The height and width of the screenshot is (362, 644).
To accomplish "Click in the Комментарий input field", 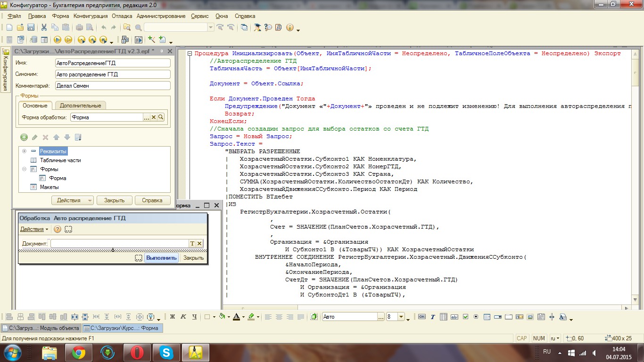I will point(112,86).
